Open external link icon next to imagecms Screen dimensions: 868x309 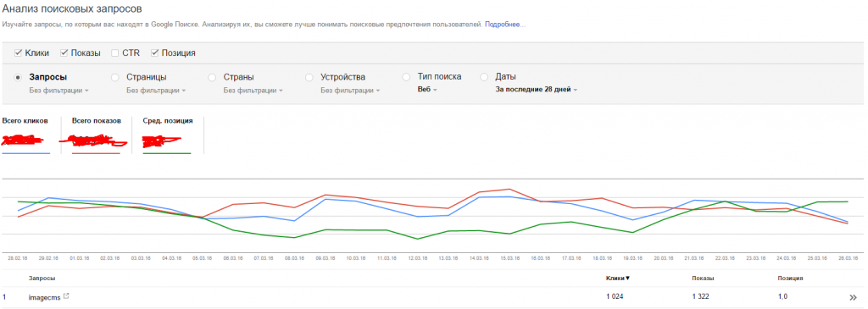66,296
